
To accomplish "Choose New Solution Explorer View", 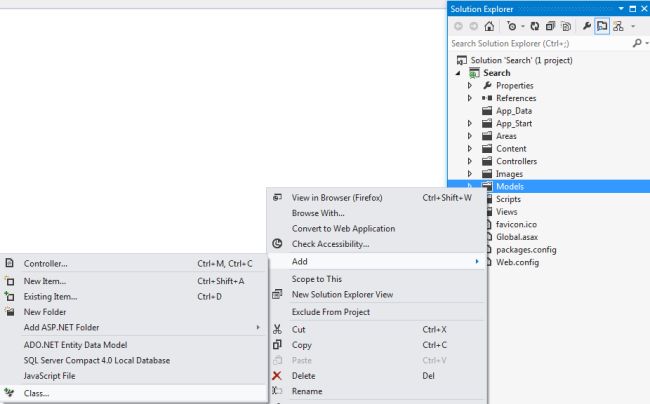I will [376, 295].
